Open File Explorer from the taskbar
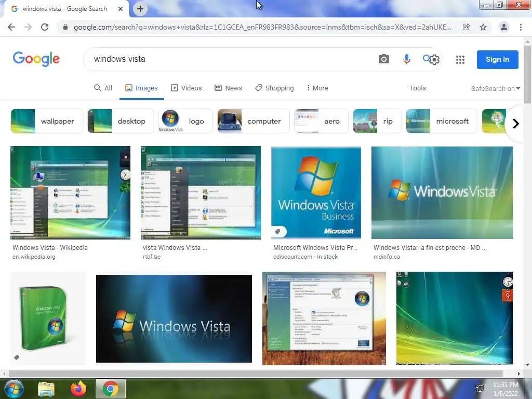 coord(46,389)
